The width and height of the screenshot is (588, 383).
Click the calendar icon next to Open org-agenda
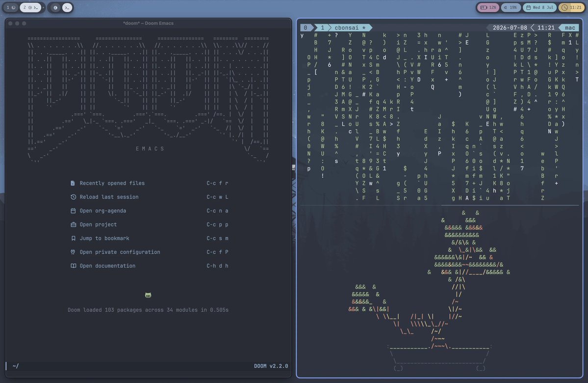point(73,211)
